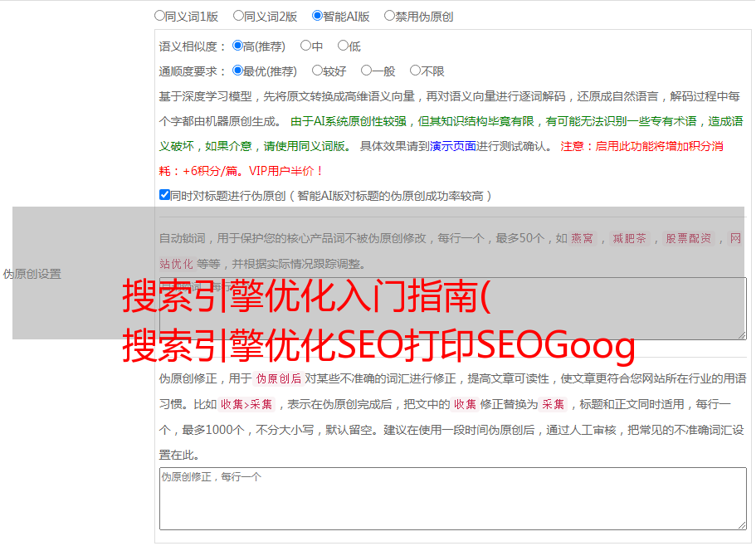Select the 同义词2版 radio option

coord(238,16)
